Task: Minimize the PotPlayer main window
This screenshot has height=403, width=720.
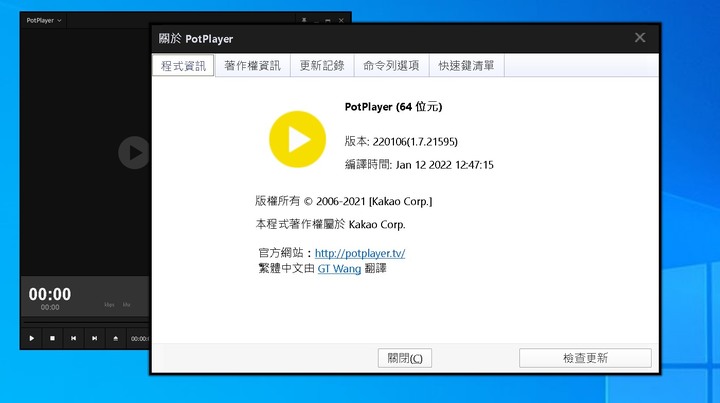Action: [316, 20]
